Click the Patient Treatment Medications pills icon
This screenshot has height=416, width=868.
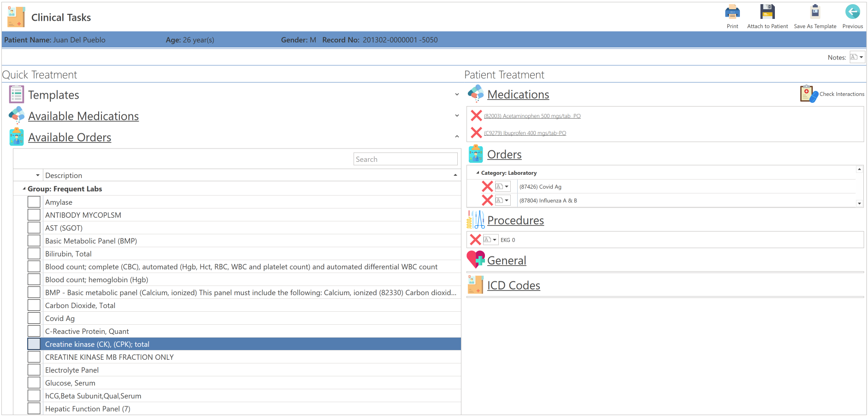tap(476, 94)
